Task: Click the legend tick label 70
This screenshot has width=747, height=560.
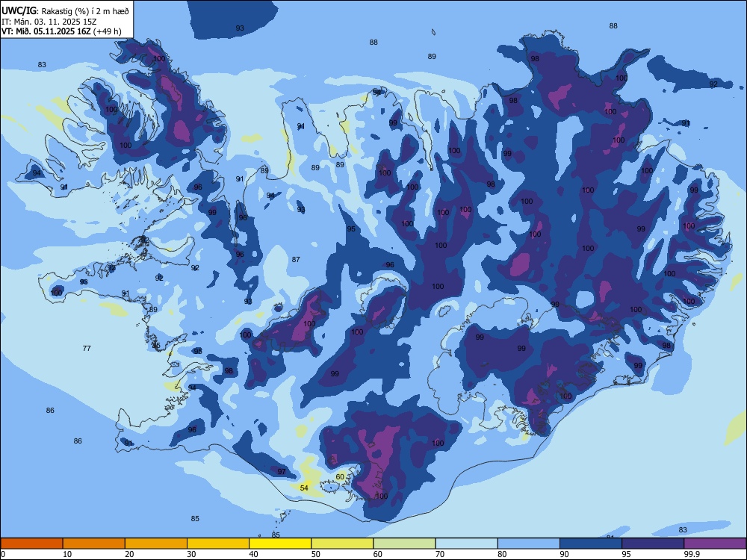Action: (440, 554)
